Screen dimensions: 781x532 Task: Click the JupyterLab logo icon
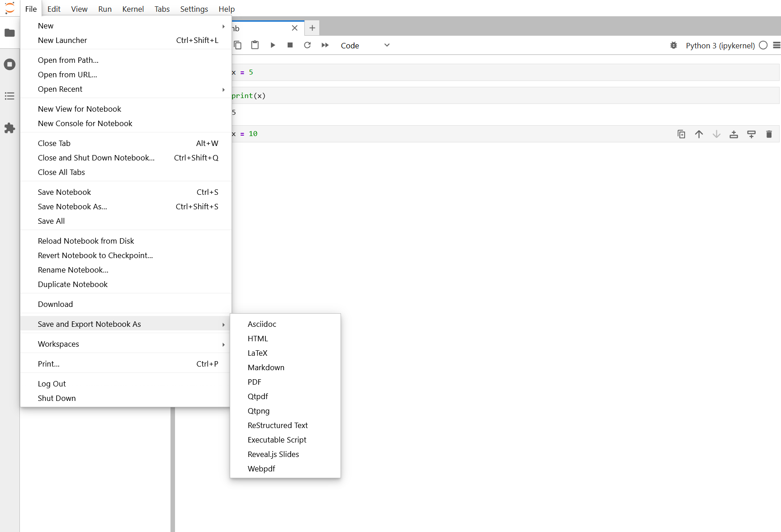click(9, 9)
